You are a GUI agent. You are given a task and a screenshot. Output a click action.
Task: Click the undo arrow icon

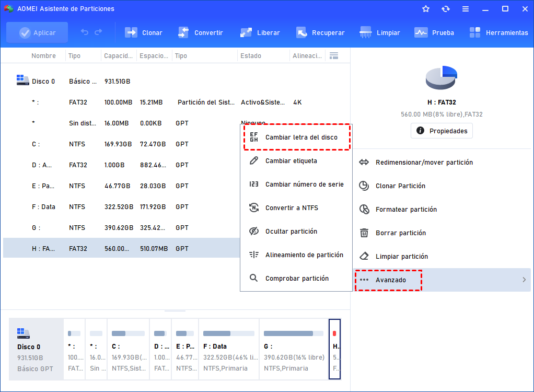[85, 32]
